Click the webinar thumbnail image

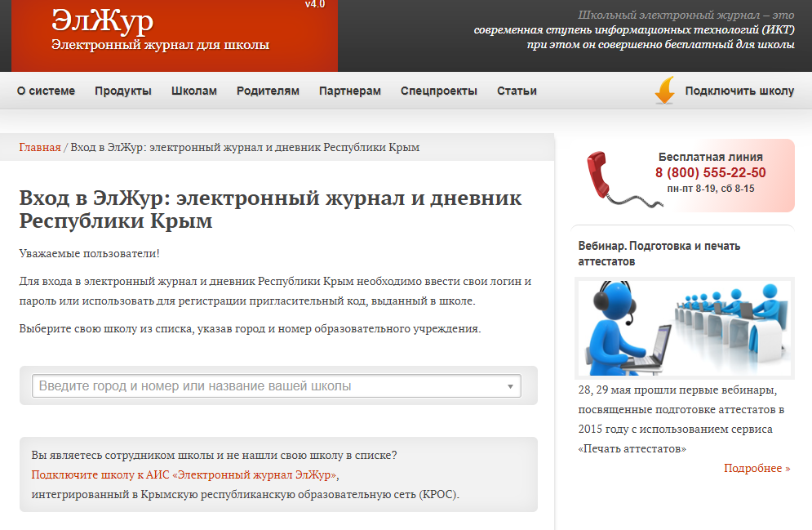(685, 328)
